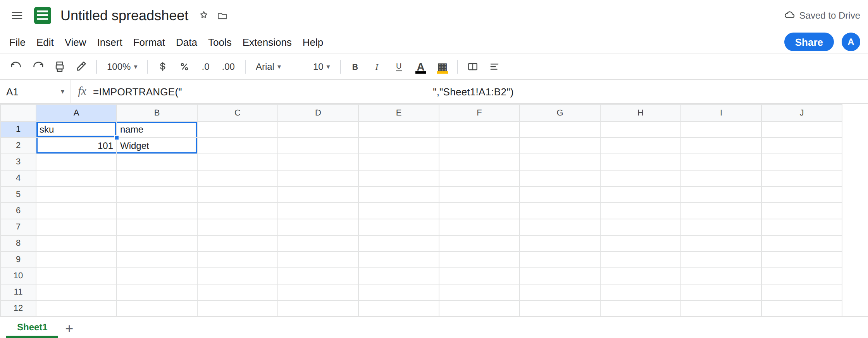868x338 pixels.
Task: Format as percent
Action: [x=184, y=67]
